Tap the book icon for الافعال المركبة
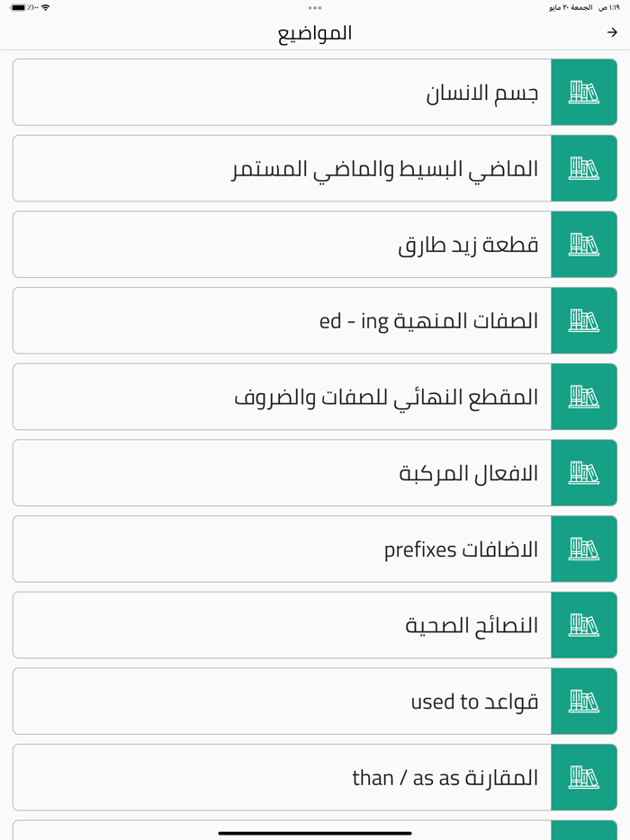630x840 pixels. (x=583, y=472)
